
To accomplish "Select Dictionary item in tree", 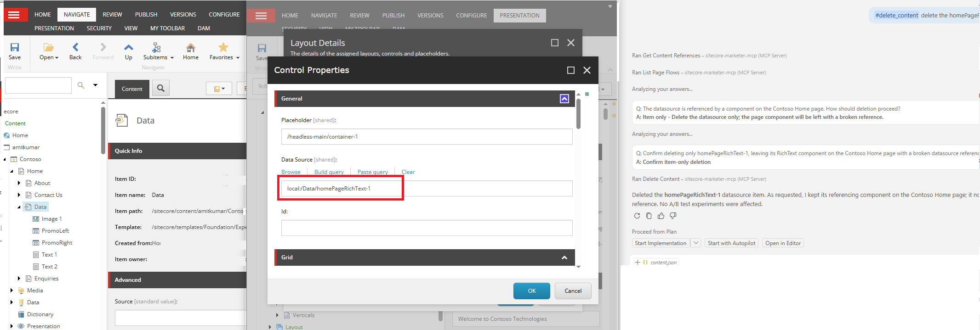I will click(40, 314).
